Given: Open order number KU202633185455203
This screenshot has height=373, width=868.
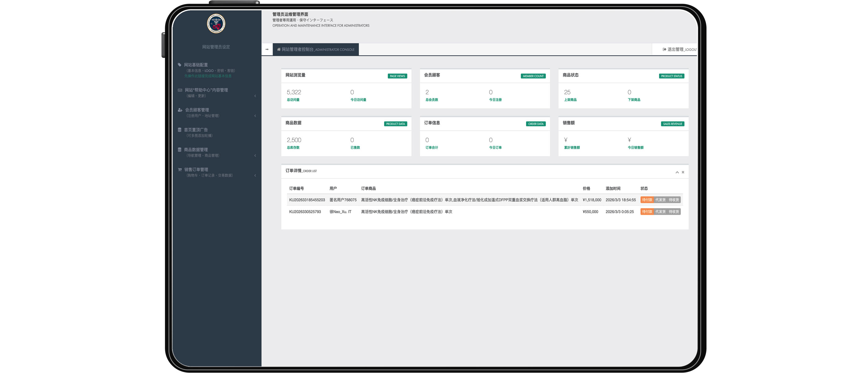Looking at the screenshot, I should (307, 200).
